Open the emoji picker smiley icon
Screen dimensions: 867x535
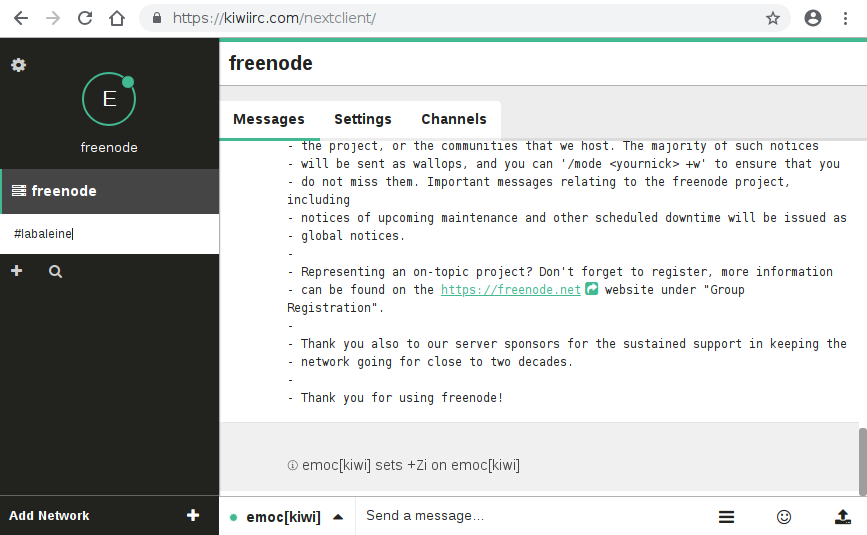click(784, 517)
